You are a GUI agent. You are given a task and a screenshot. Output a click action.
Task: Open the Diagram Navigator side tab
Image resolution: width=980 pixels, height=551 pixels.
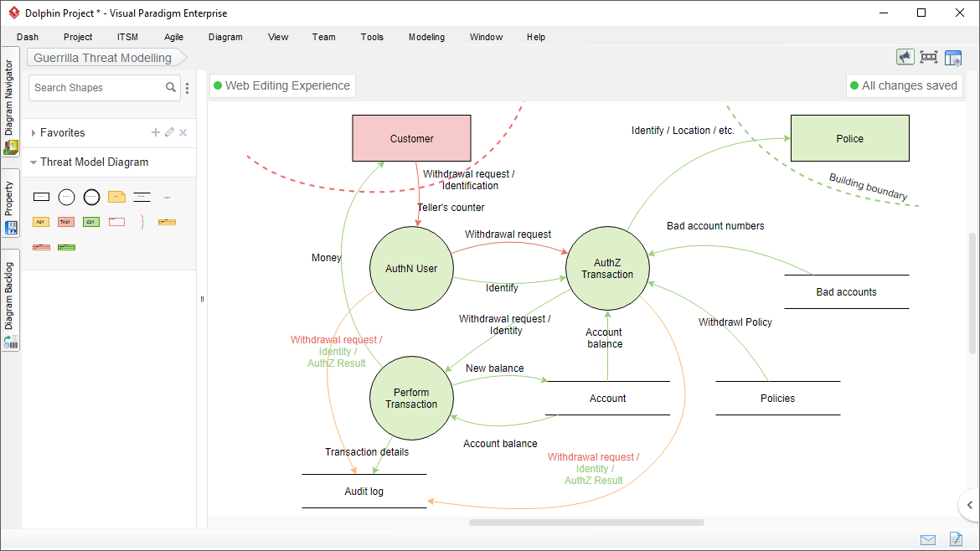coord(10,102)
